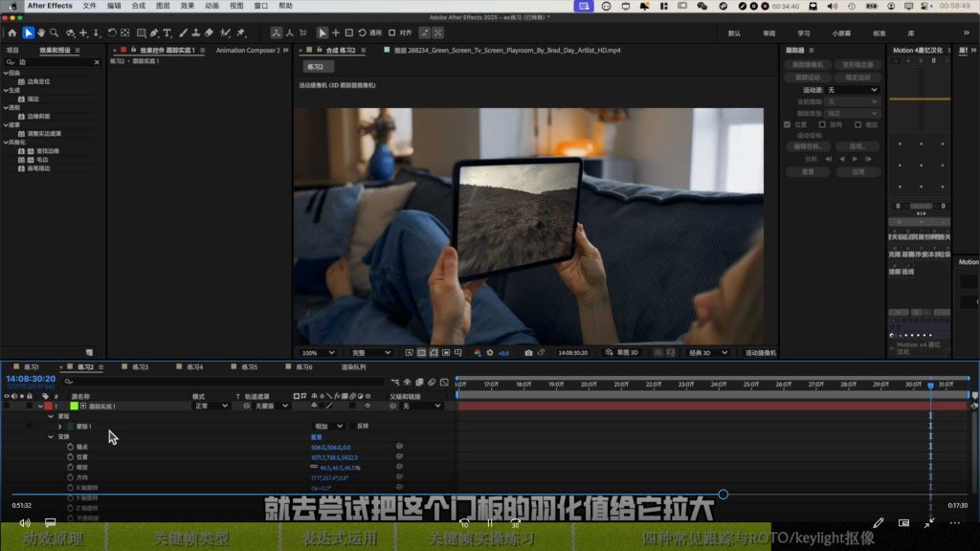The height and width of the screenshot is (551, 980).
Task: Toggle the 位置 checkbox in tracker panel
Action: (787, 124)
